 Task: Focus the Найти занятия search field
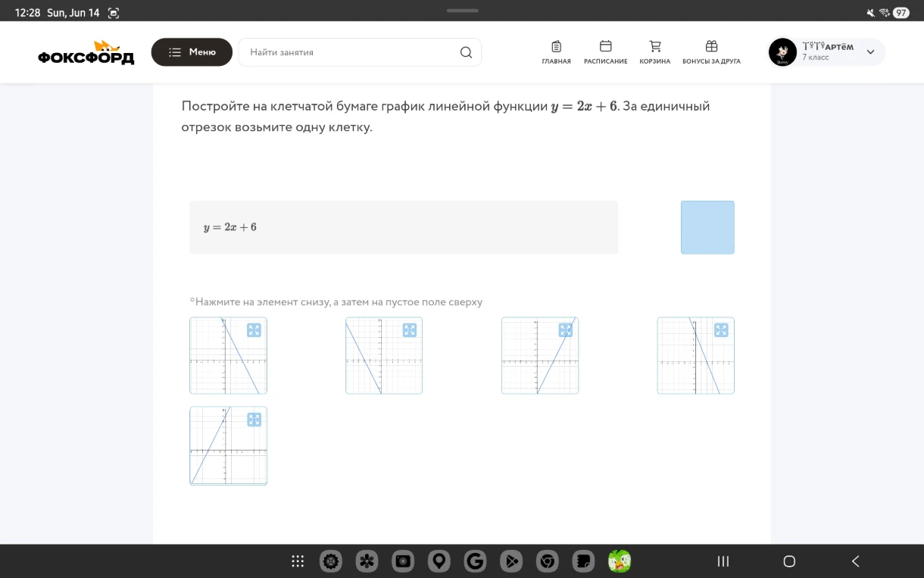360,52
